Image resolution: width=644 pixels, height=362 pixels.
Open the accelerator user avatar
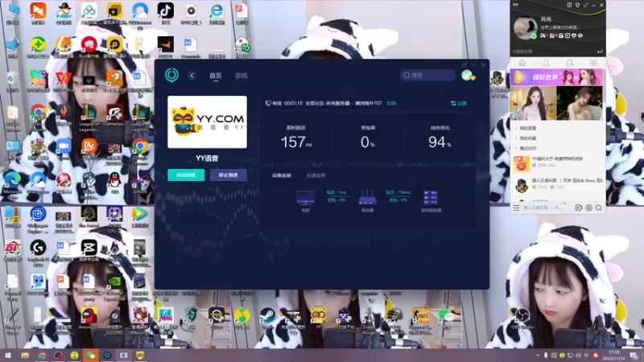coord(468,75)
